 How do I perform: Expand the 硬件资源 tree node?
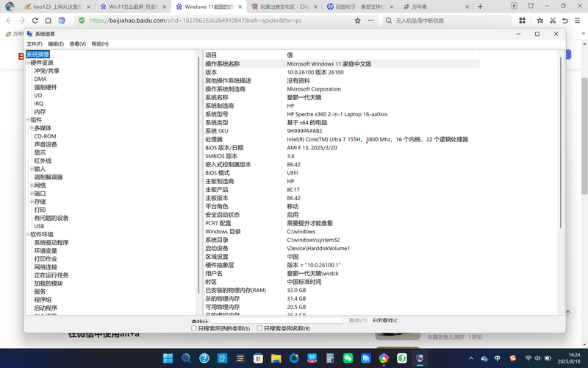[28, 63]
